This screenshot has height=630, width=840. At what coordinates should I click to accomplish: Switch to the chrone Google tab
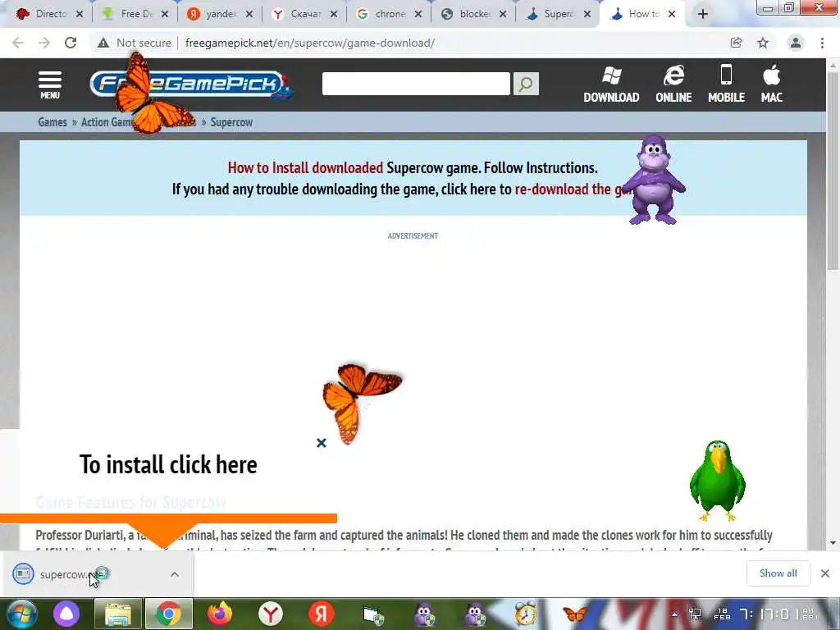[x=390, y=14]
